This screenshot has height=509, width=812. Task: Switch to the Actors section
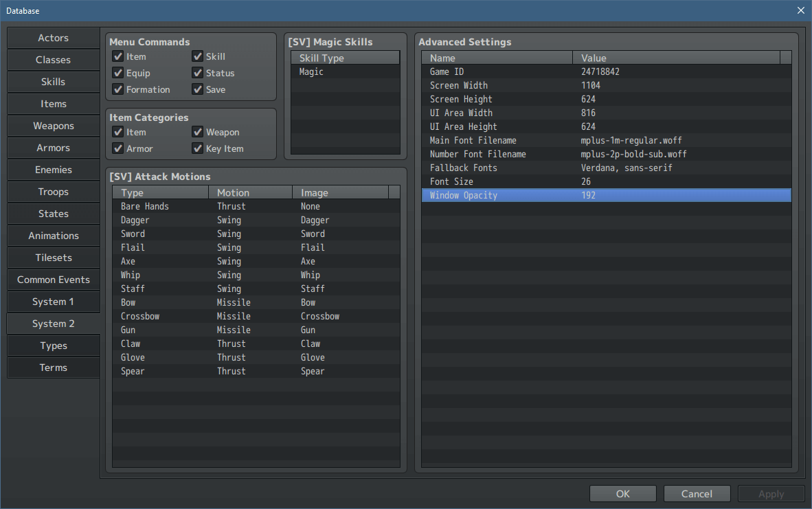53,38
